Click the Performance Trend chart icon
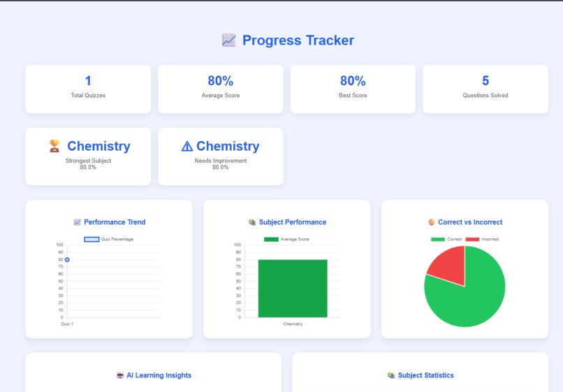The width and height of the screenshot is (563, 392). 78,222
